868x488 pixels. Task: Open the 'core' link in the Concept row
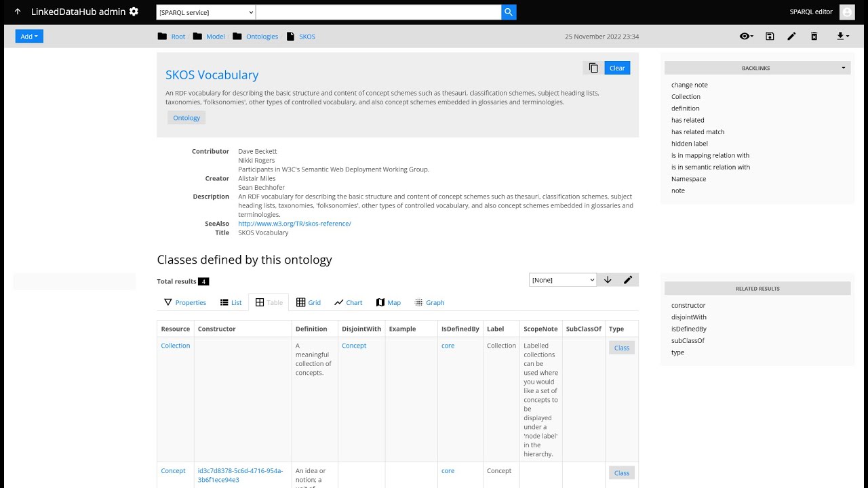[x=448, y=471]
